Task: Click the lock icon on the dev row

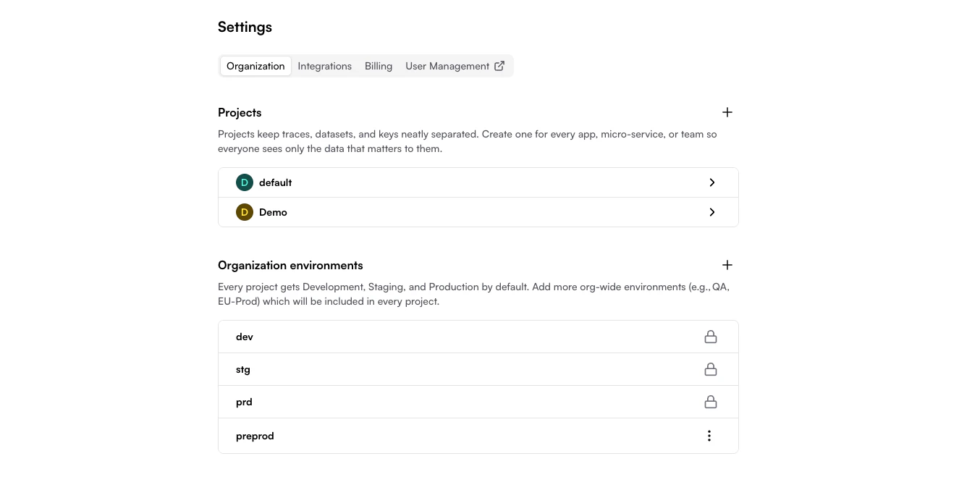Action: coord(711,337)
